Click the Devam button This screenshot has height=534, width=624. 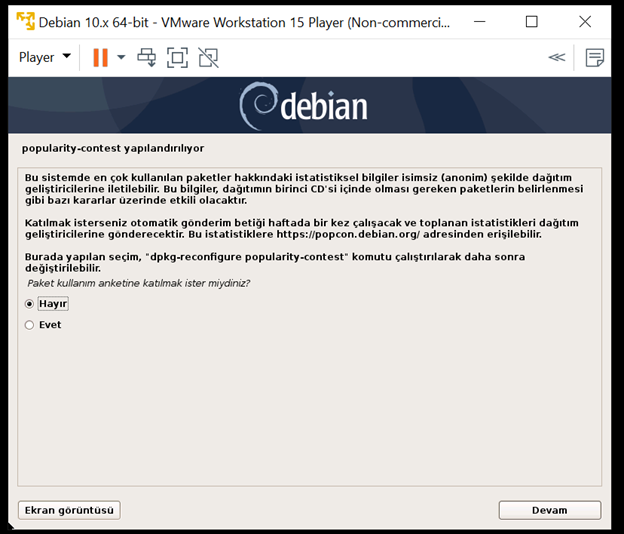550,510
